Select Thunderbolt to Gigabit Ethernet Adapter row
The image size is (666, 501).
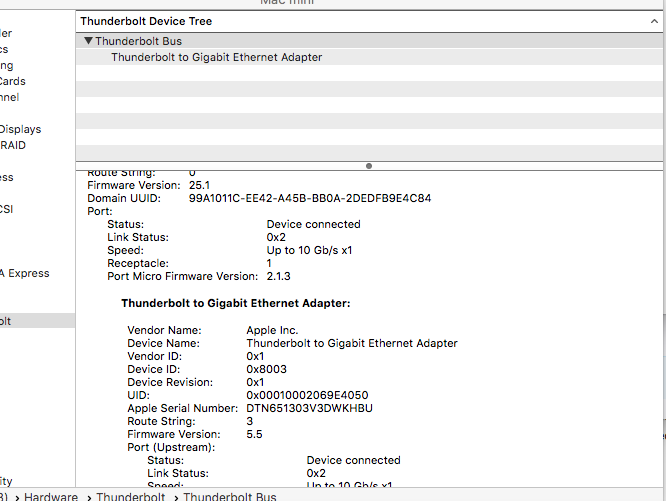[369, 57]
